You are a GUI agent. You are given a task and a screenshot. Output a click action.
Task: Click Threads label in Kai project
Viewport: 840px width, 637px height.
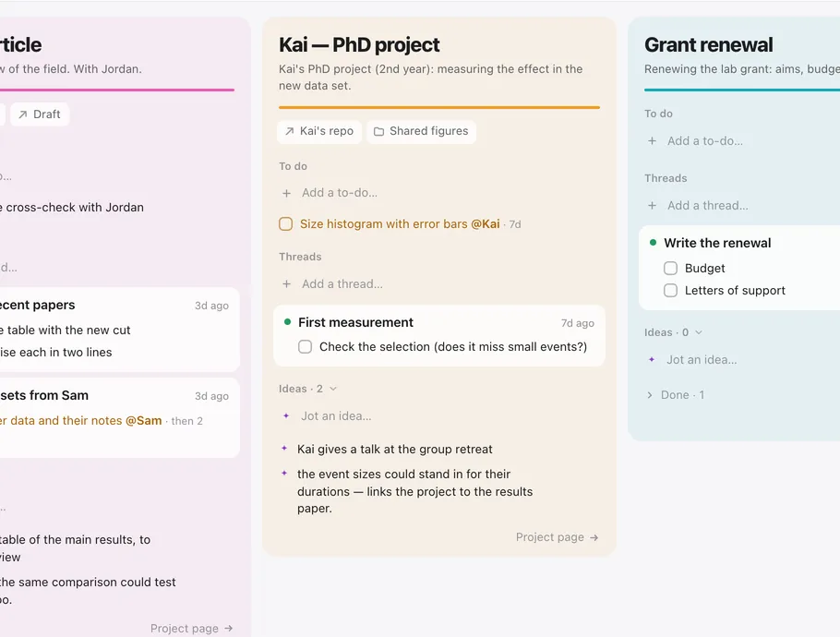[300, 257]
